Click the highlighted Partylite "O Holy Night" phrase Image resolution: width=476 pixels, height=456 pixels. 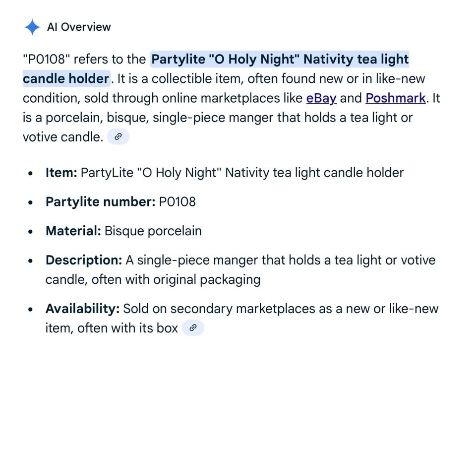(x=280, y=60)
